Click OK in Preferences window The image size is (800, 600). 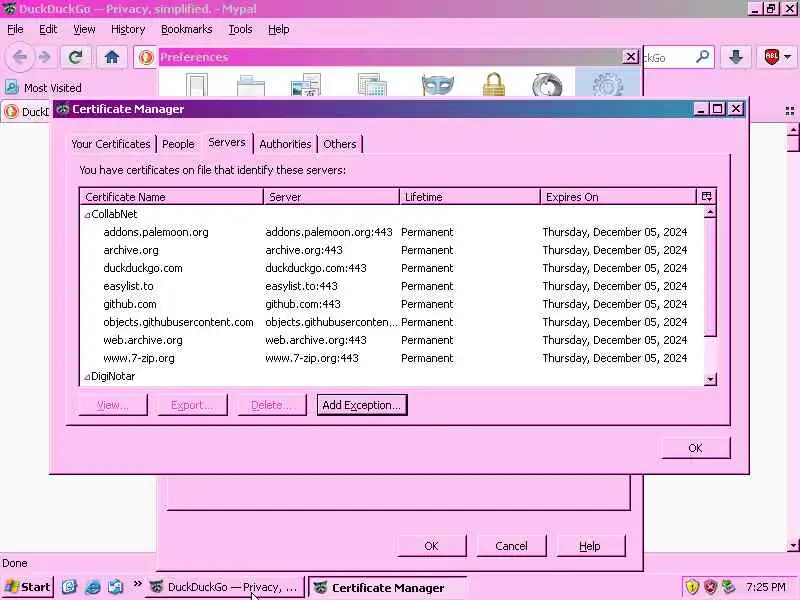tap(431, 546)
